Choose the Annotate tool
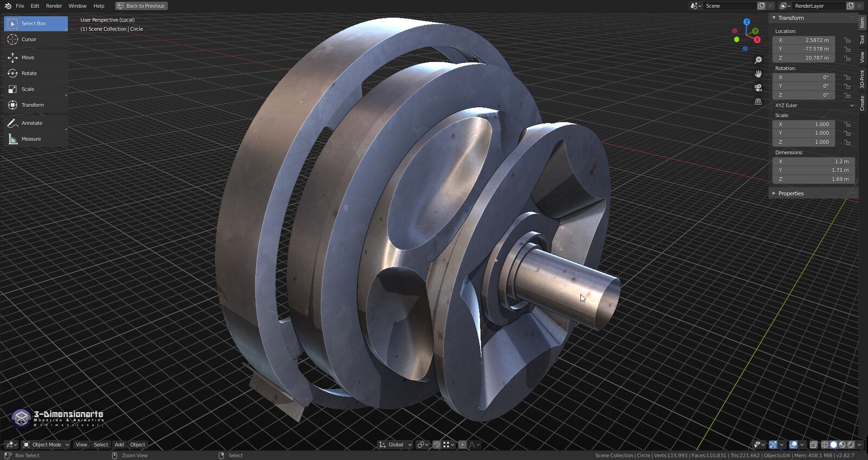Viewport: 868px width, 460px height. (36, 123)
